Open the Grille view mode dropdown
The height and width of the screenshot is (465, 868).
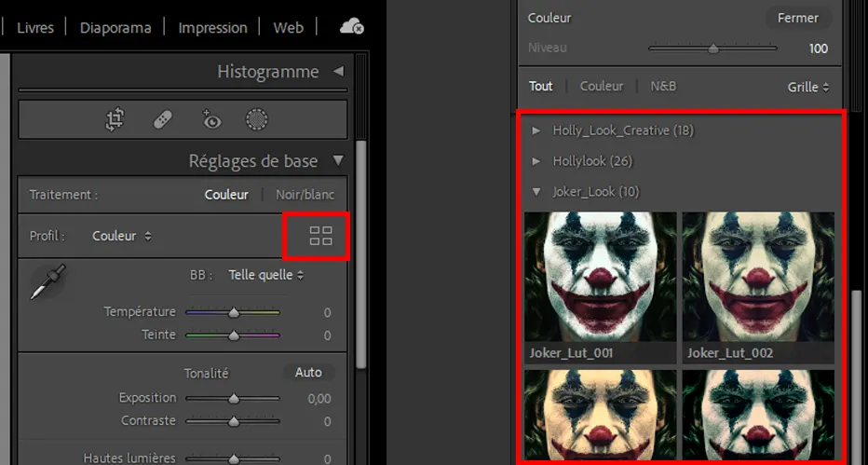(808, 87)
